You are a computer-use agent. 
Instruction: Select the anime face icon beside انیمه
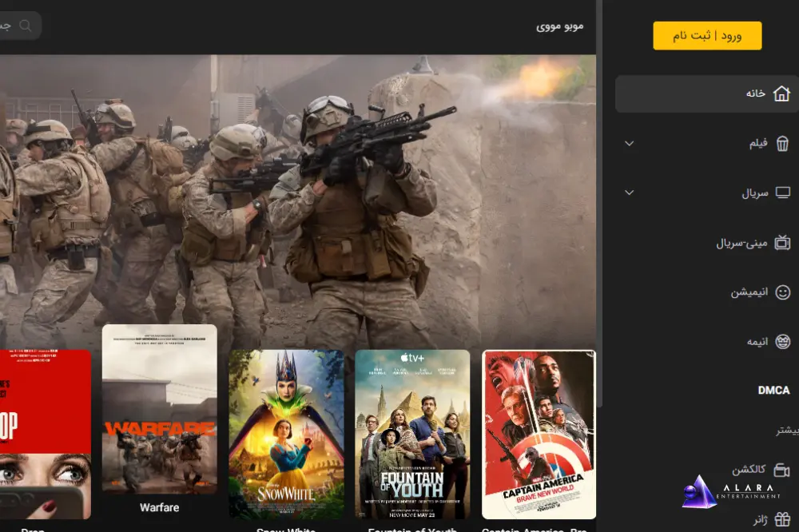point(782,342)
